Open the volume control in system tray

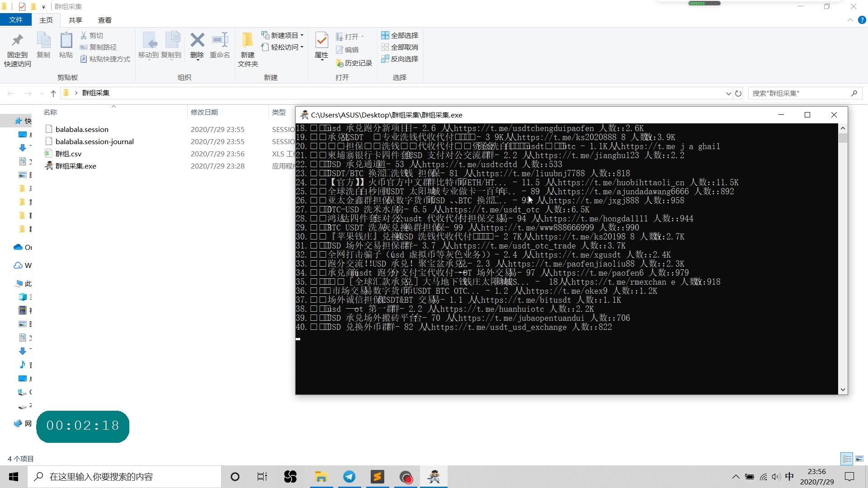click(x=776, y=477)
